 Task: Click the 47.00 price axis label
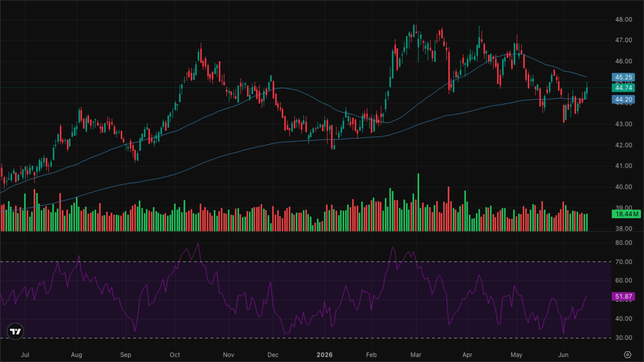[624, 40]
